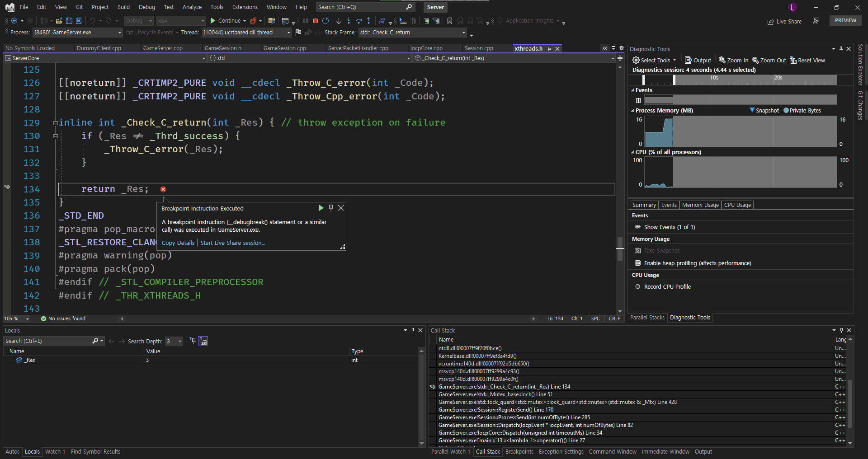868x459 pixels.
Task: Pin the breakpoint exception popup
Action: (x=331, y=208)
